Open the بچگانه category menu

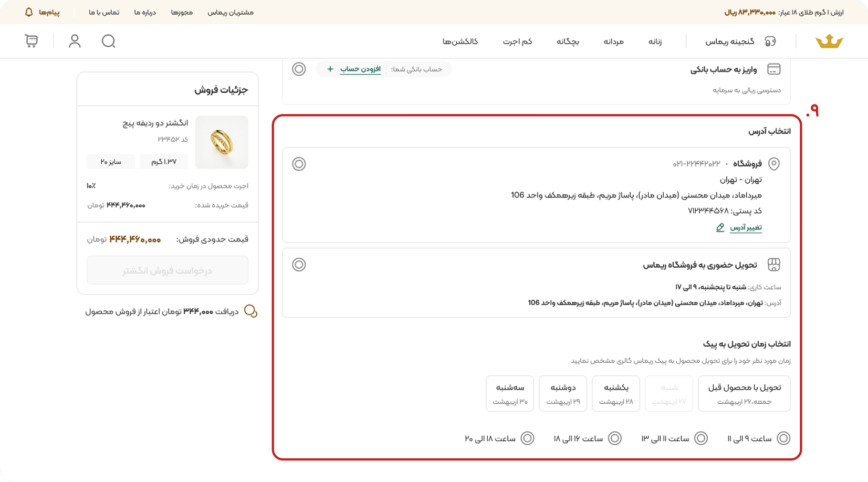click(568, 41)
